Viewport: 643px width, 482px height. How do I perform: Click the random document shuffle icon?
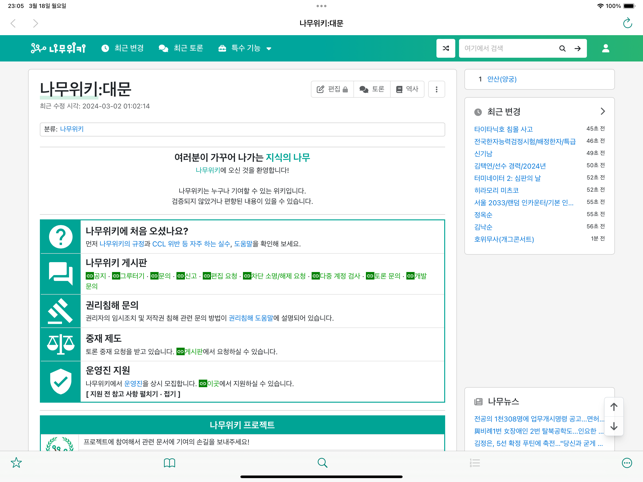coord(446,48)
